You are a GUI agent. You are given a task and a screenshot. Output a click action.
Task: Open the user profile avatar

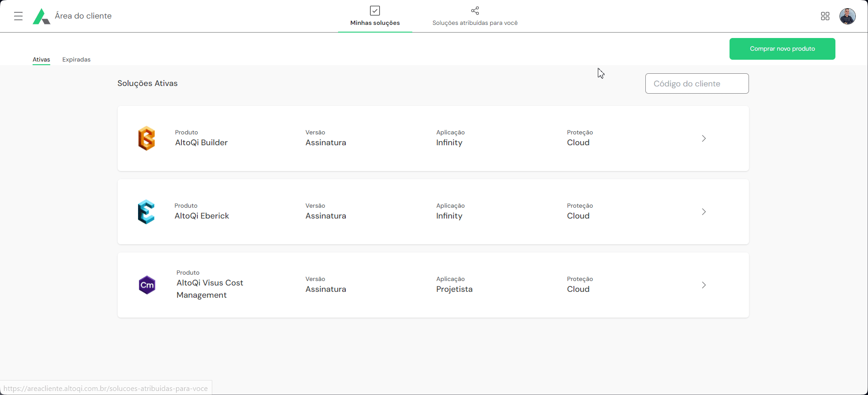[x=847, y=16]
